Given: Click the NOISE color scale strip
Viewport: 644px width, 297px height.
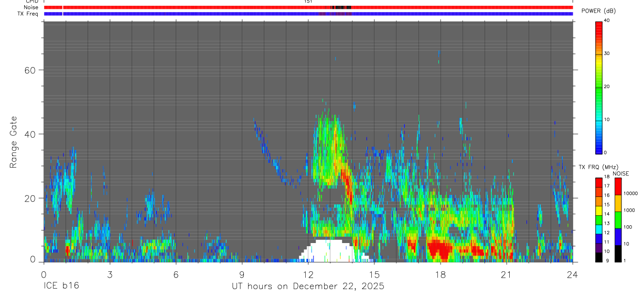Looking at the screenshot, I should pos(618,219).
